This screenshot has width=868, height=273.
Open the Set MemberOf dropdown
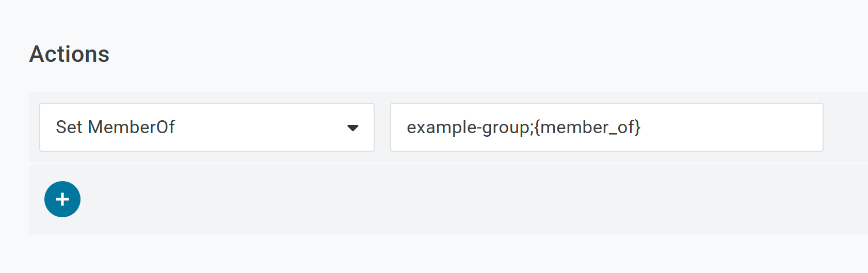pyautogui.click(x=206, y=127)
